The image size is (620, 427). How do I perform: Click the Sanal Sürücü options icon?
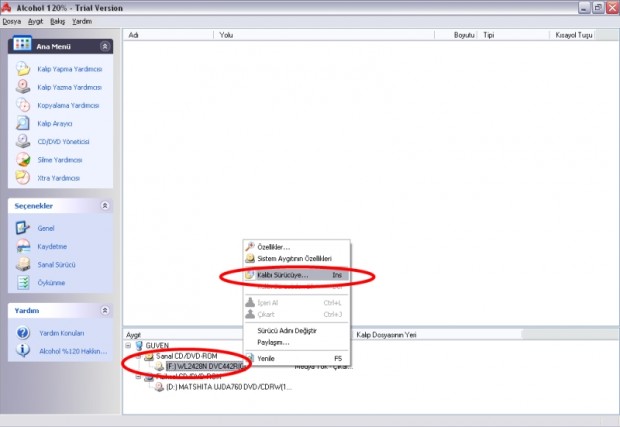pos(23,264)
